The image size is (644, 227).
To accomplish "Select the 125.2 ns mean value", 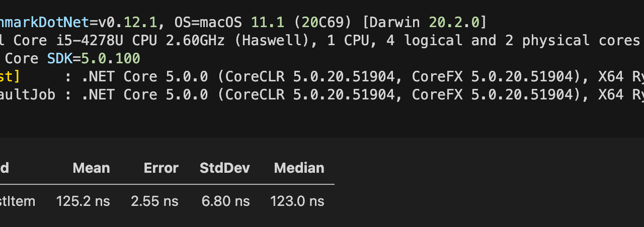I will tap(83, 201).
